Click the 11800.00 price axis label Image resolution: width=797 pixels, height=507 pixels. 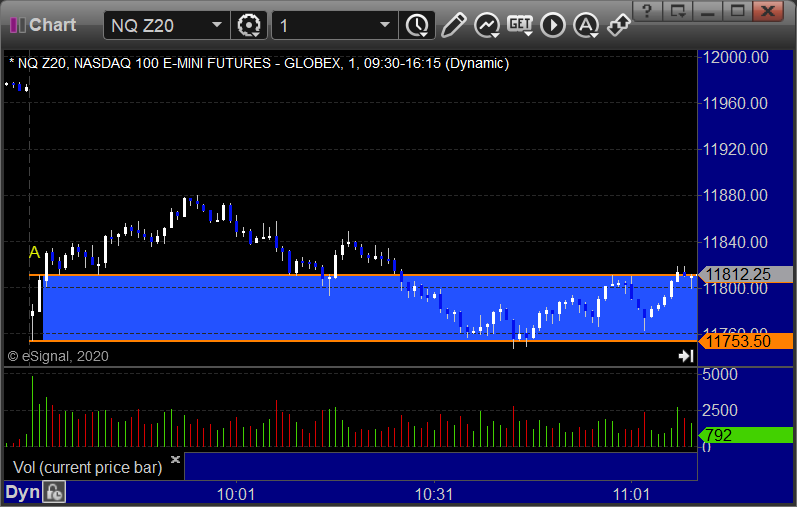point(735,289)
